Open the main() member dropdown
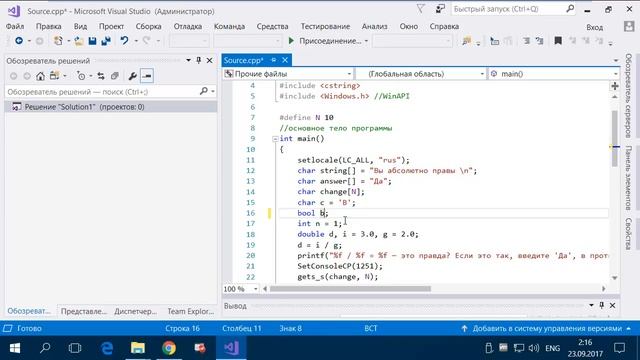640x360 pixels. (x=616, y=74)
